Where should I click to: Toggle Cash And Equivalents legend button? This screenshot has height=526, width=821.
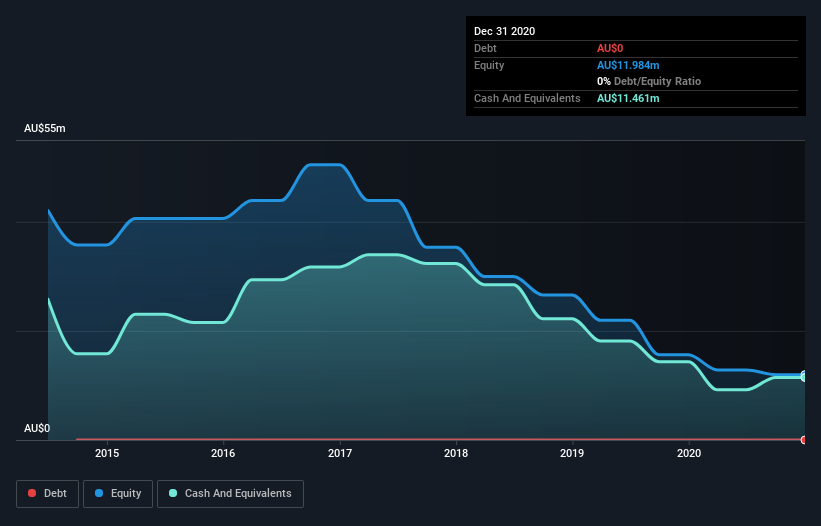230,494
